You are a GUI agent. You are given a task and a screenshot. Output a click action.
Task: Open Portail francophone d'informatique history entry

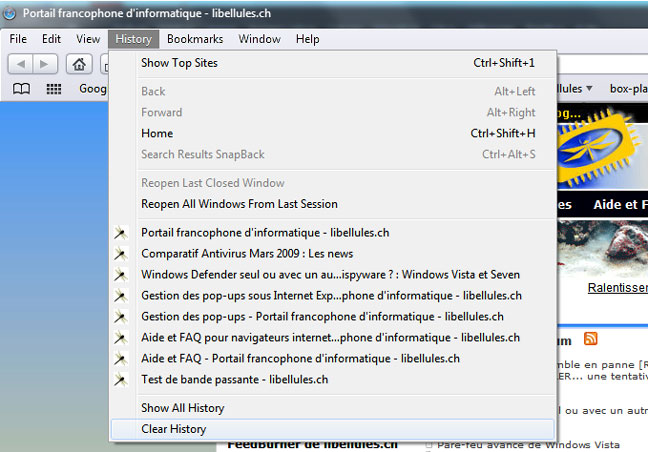[333, 233]
